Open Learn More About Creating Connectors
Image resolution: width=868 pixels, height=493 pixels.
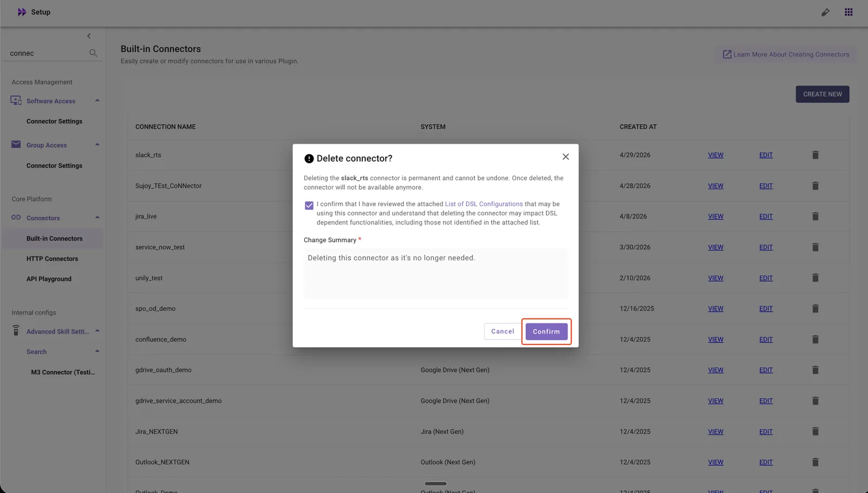click(x=786, y=54)
